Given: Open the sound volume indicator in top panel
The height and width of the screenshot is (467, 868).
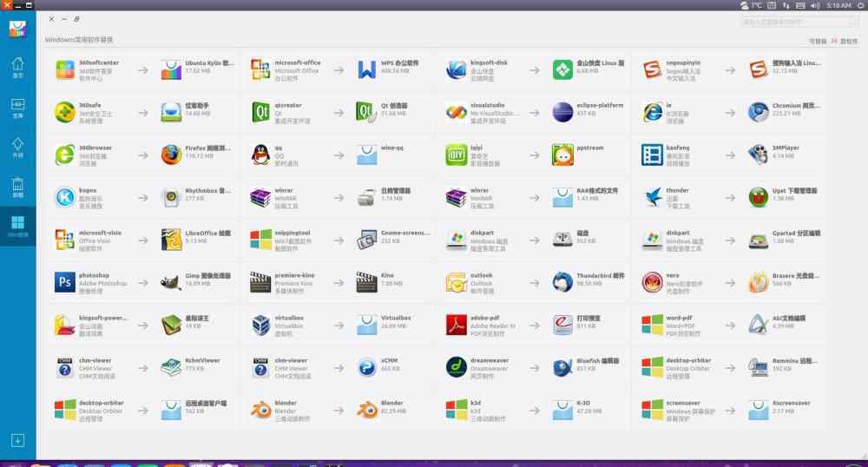Looking at the screenshot, I should (x=815, y=5).
